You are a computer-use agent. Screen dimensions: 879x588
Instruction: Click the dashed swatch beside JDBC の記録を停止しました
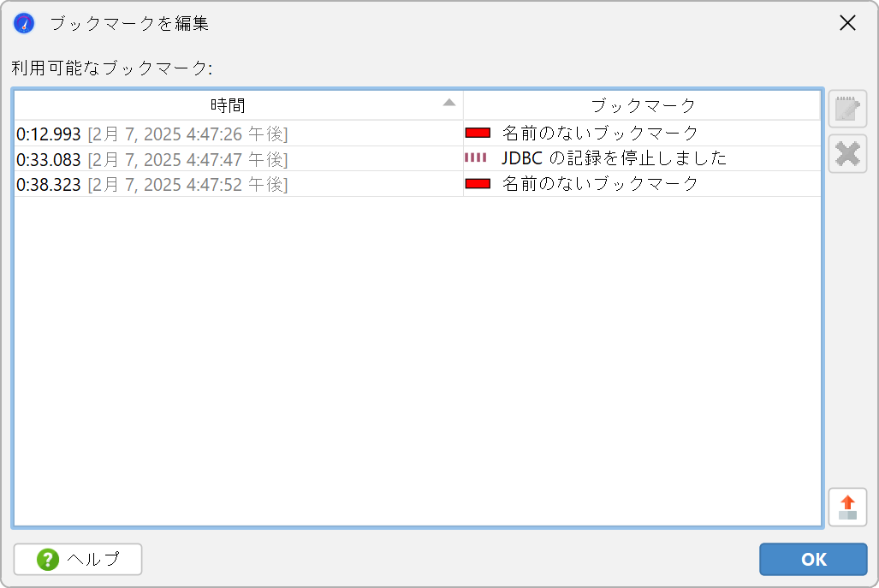click(x=476, y=158)
